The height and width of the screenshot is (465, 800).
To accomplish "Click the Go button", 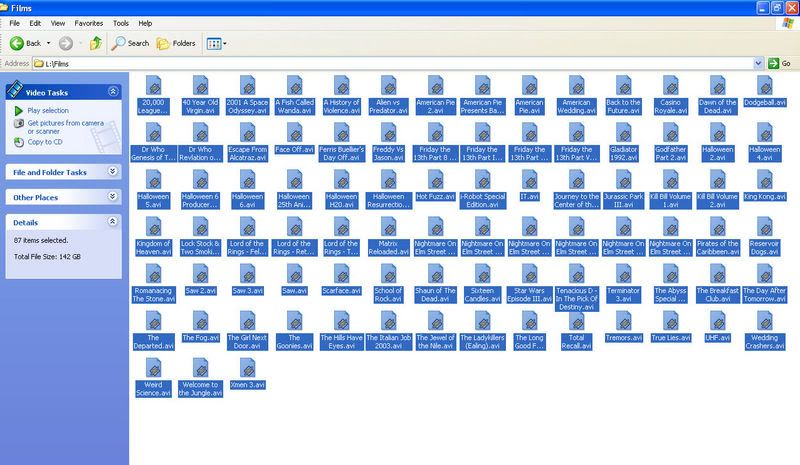I will point(780,63).
